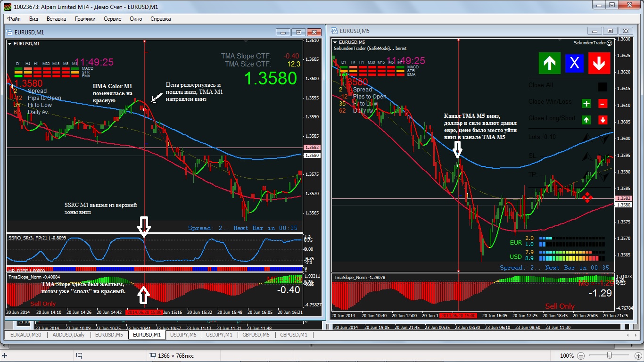644x362 pixels.
Task: Click the small red Close Short arrow
Action: tap(603, 120)
